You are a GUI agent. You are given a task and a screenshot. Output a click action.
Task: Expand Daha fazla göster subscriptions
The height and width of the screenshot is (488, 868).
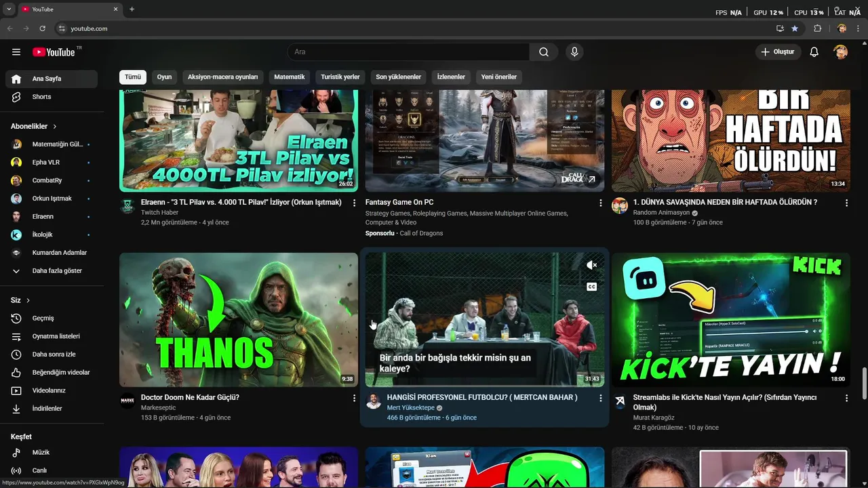(52, 270)
